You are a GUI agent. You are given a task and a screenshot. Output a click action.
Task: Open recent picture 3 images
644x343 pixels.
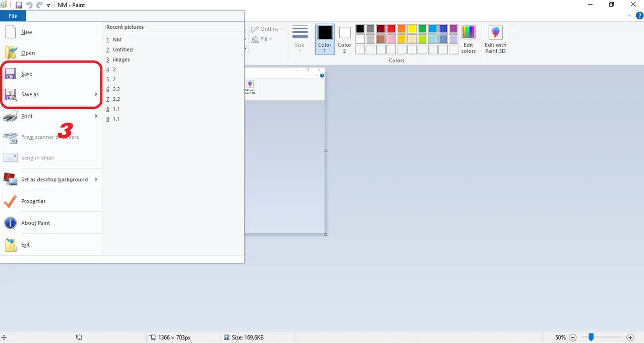[x=173, y=60]
